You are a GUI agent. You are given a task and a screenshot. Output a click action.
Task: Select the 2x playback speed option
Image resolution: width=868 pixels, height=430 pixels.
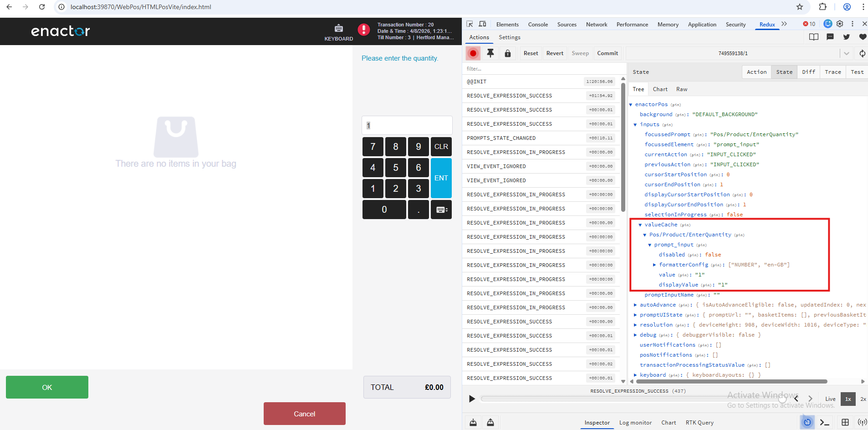click(863, 399)
